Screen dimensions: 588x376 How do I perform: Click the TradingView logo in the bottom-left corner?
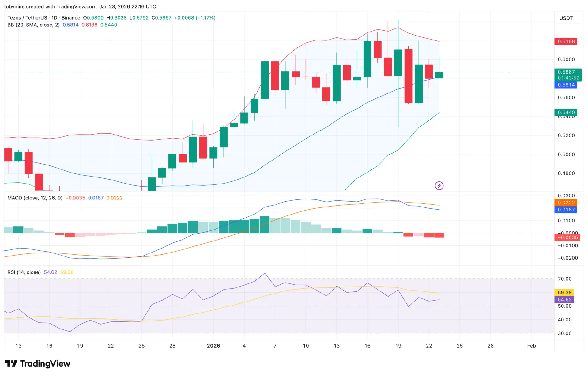(x=37, y=363)
